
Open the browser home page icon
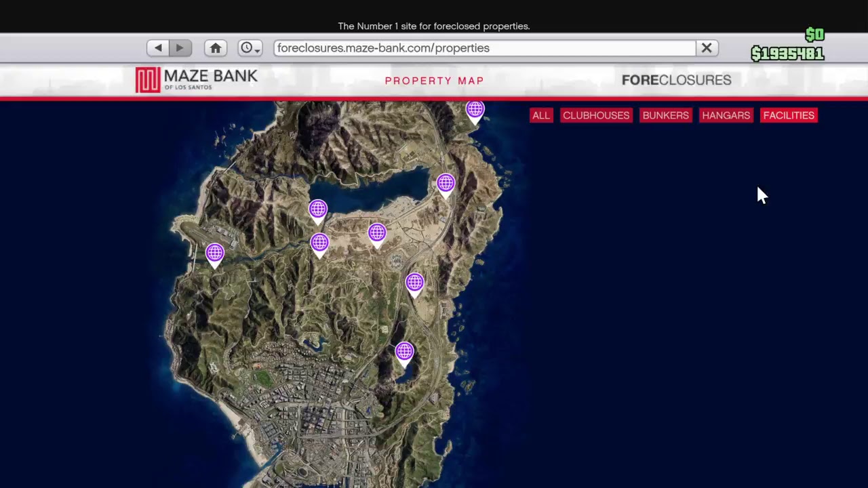[x=216, y=48]
